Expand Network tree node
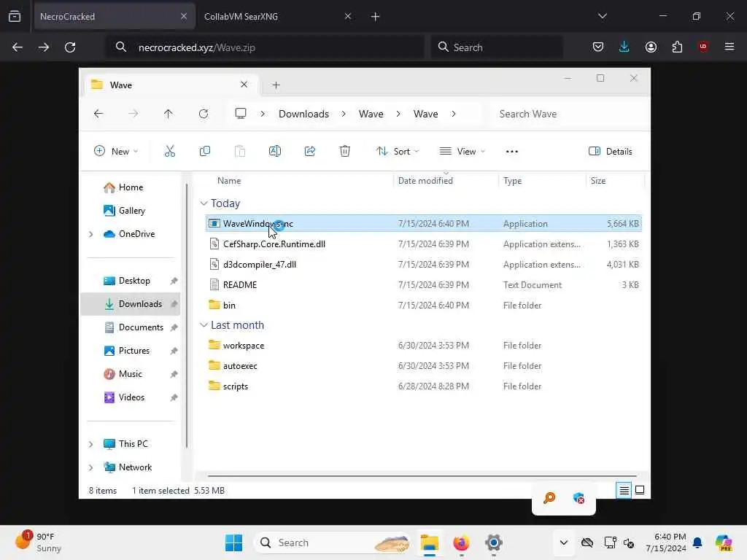Viewport: 747px width, 560px height. (x=91, y=467)
